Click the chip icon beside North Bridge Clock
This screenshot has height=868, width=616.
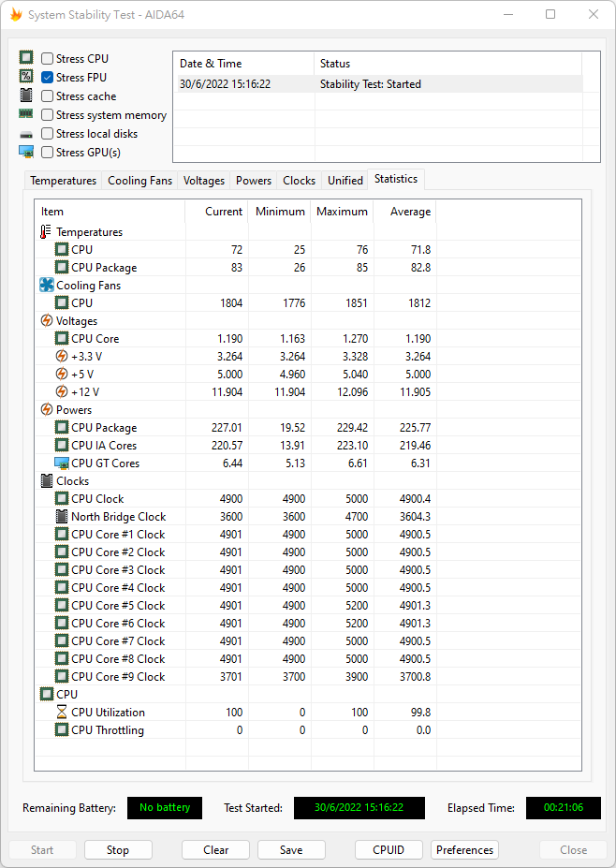[x=62, y=517]
